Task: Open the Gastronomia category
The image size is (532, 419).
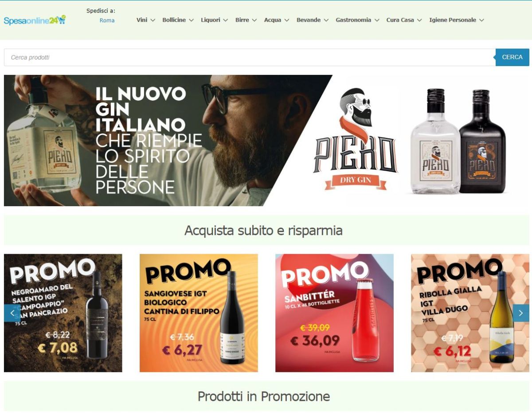Action: pos(358,20)
